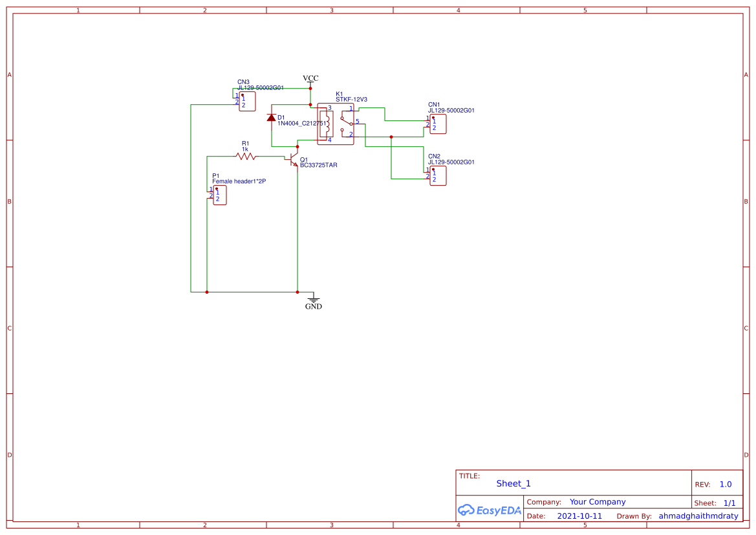Image resolution: width=756 pixels, height=535 pixels.
Task: Click the 1k resistor value label
Action: [245, 149]
